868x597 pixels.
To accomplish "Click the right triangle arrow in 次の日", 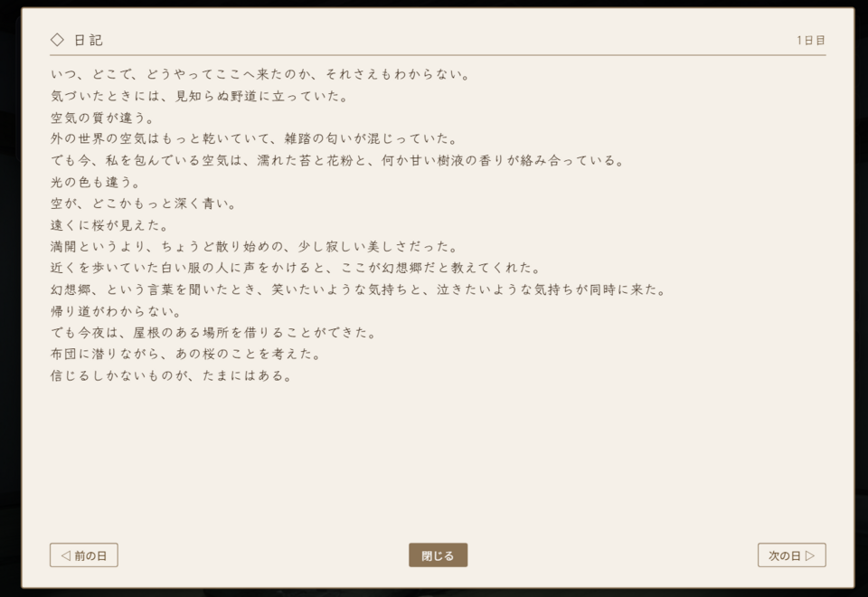I will [810, 555].
